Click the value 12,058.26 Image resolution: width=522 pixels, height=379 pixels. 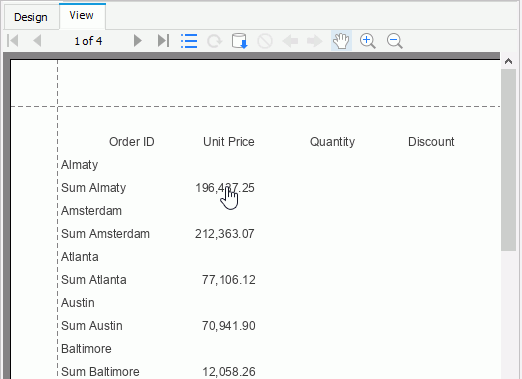tap(229, 372)
